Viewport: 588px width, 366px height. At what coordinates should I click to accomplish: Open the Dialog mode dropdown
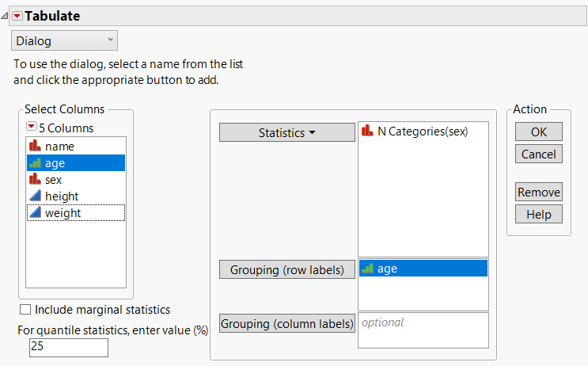click(64, 40)
